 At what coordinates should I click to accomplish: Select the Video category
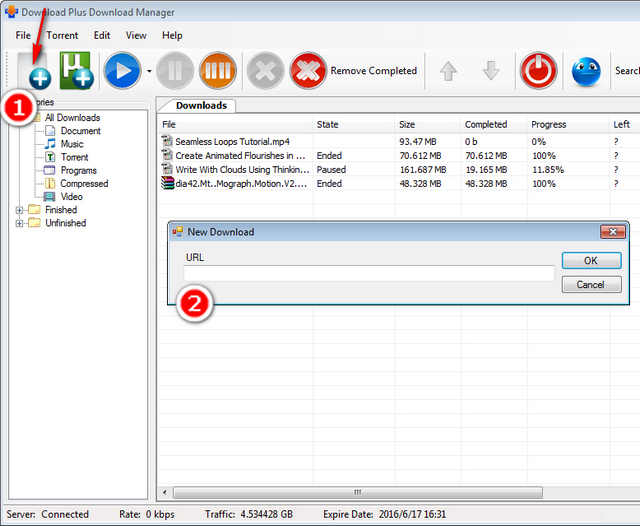click(x=71, y=196)
